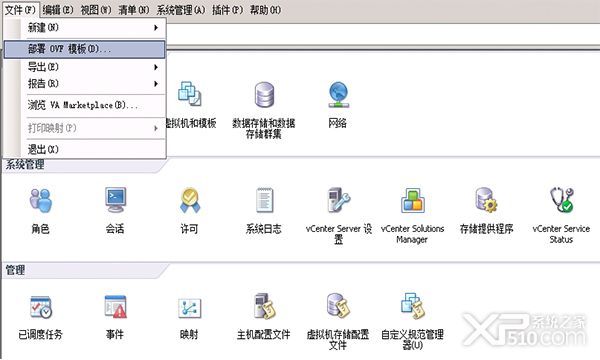Open the 角色 roles icon
Screen dimensions: 600x360
[41, 200]
